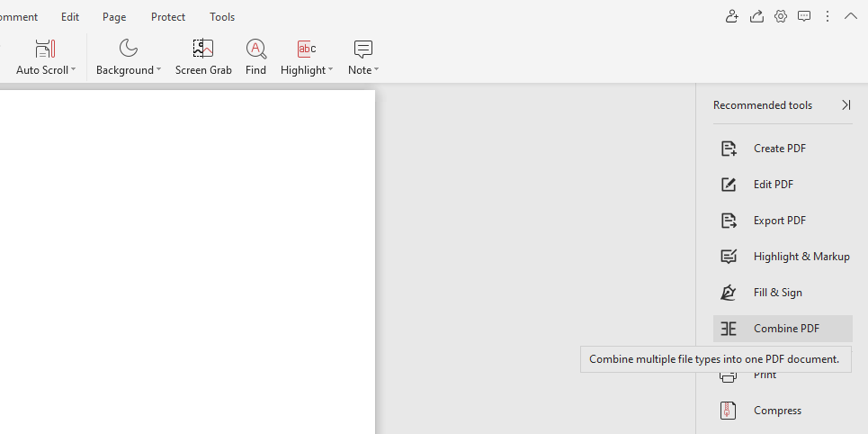Open the Highlight dropdown arrow
The image size is (868, 434).
[x=330, y=70]
